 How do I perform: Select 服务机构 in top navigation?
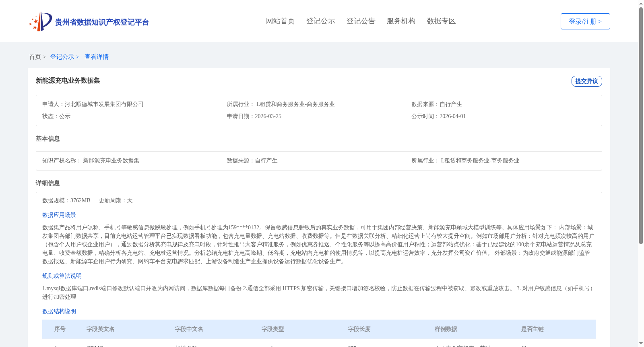pos(401,21)
